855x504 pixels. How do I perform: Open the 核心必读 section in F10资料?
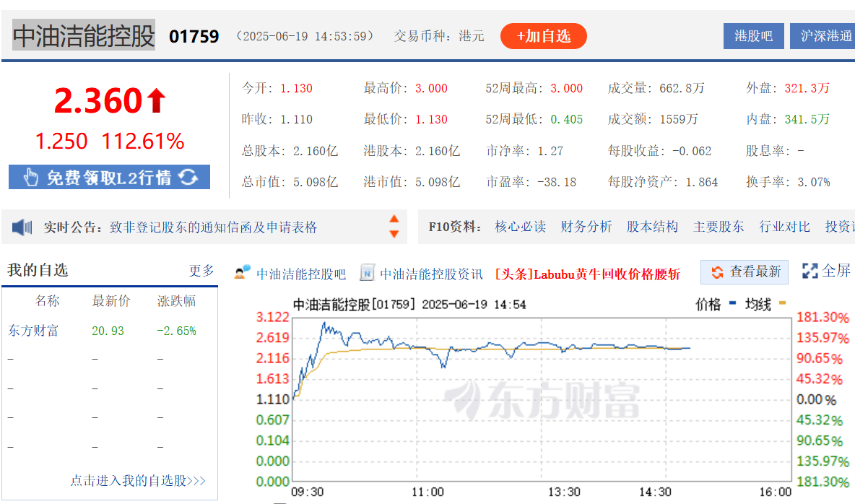tap(521, 226)
